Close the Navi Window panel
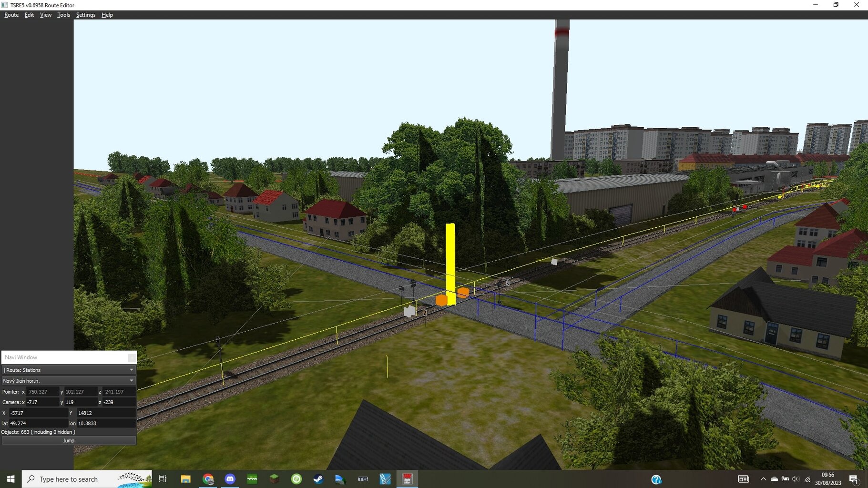 pos(132,357)
